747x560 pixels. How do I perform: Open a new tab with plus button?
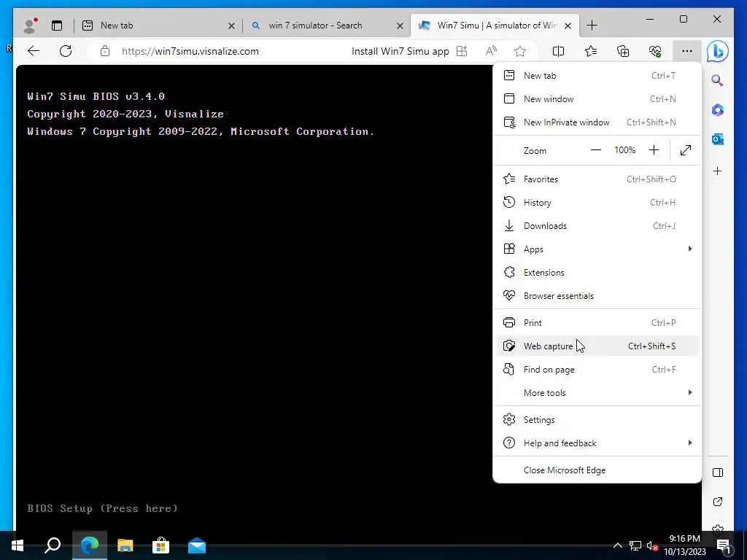coord(592,26)
